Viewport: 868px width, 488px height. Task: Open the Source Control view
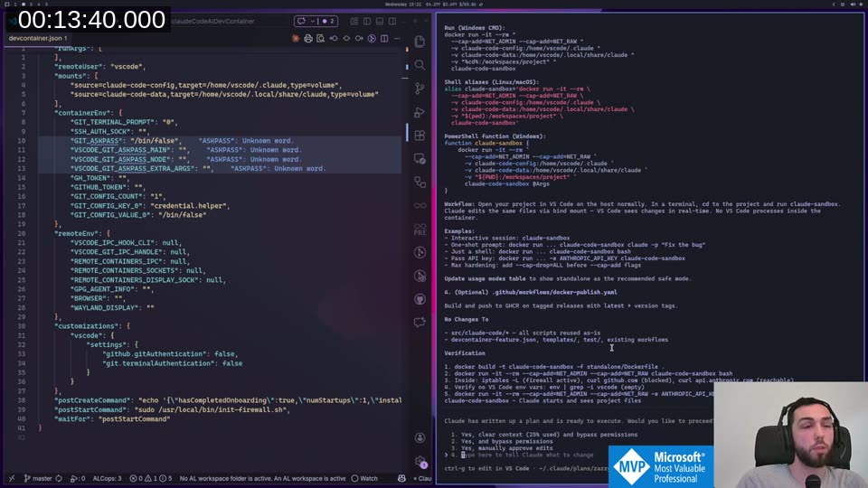coord(420,89)
